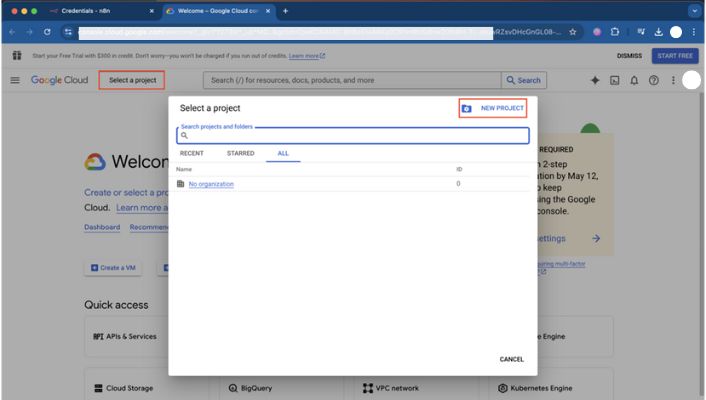The height and width of the screenshot is (400, 706).
Task: Click the Search projects and folders field
Action: click(353, 135)
